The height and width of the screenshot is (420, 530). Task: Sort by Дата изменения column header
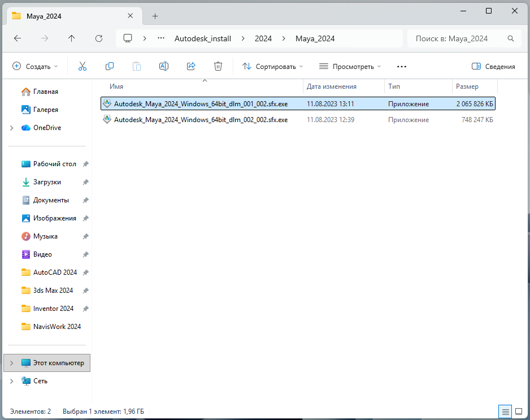tap(331, 86)
